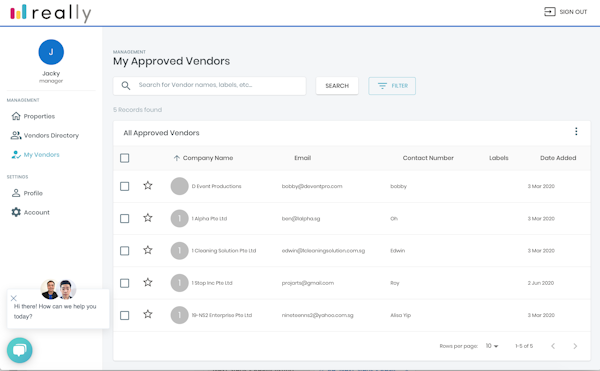Open Vendors Directory in the sidebar
The image size is (600, 371).
click(45, 135)
